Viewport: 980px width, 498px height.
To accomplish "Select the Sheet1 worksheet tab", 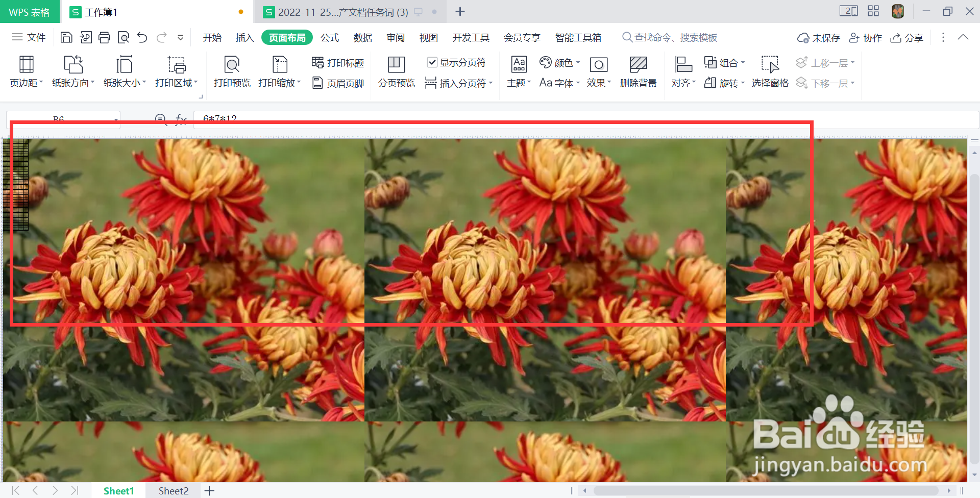I will (118, 491).
